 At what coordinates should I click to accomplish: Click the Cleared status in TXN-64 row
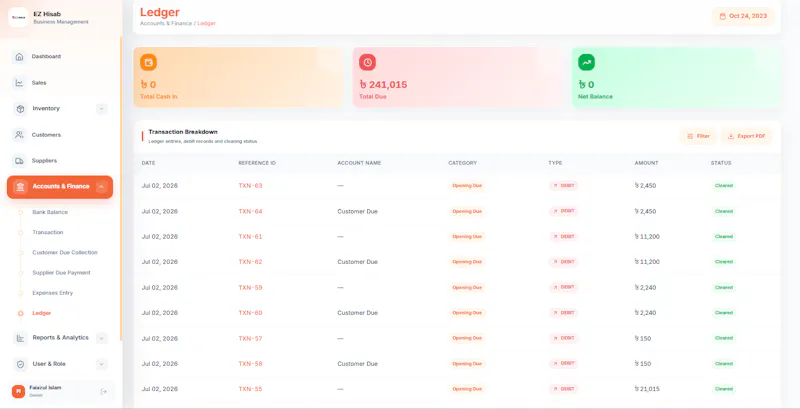pos(724,211)
